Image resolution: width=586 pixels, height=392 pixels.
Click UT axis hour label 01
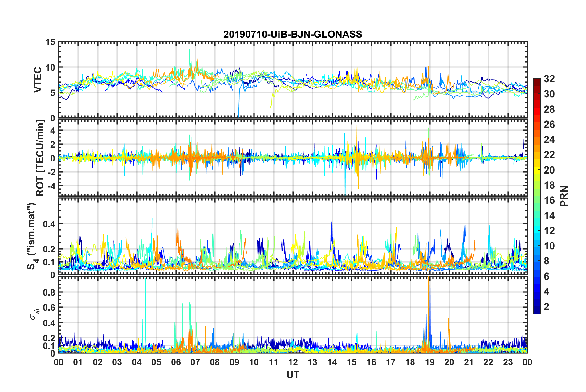point(78,362)
